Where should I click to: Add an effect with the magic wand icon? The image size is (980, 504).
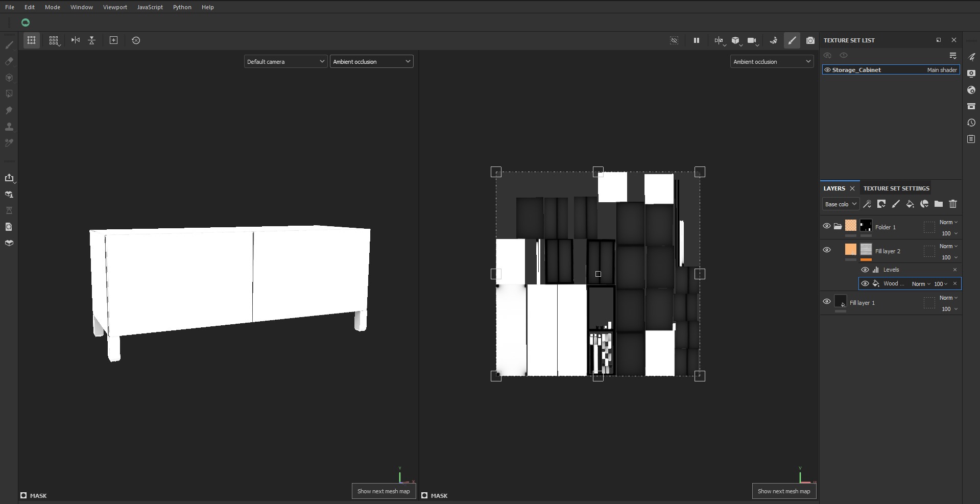[x=867, y=204]
